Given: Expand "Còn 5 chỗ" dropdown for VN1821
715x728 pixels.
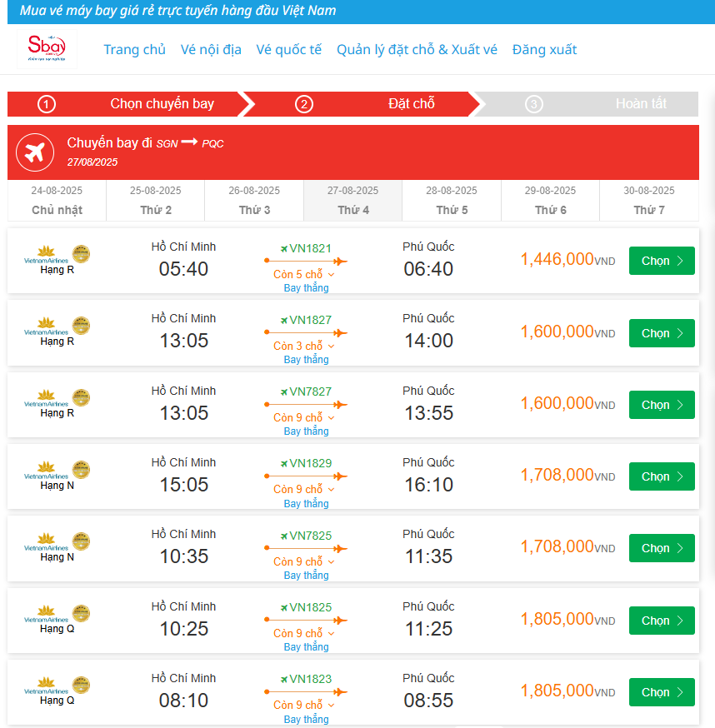Looking at the screenshot, I should pyautogui.click(x=304, y=274).
